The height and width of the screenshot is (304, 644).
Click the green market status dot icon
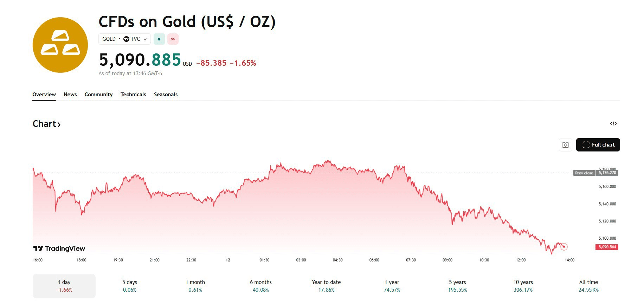(x=159, y=39)
